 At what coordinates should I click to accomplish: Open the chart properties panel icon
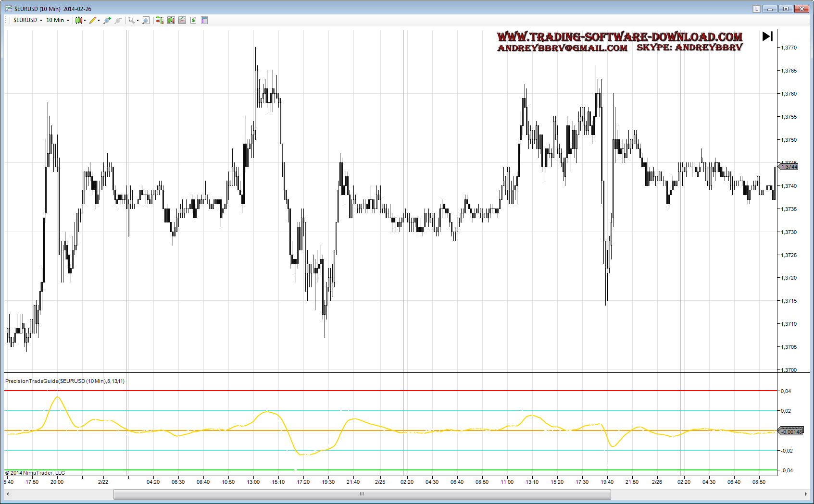pos(204,20)
